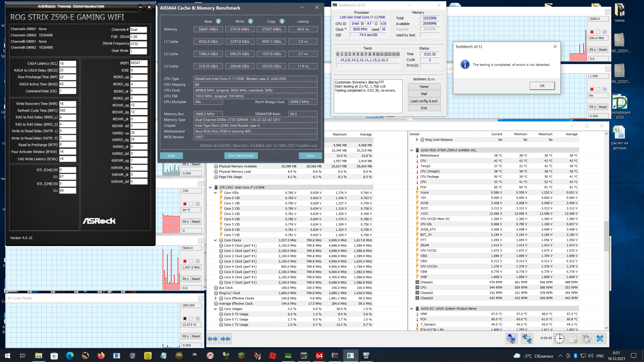The height and width of the screenshot is (362, 644).
Task: Click the Save button in AIDA64 benchmark
Action: pyautogui.click(x=171, y=156)
